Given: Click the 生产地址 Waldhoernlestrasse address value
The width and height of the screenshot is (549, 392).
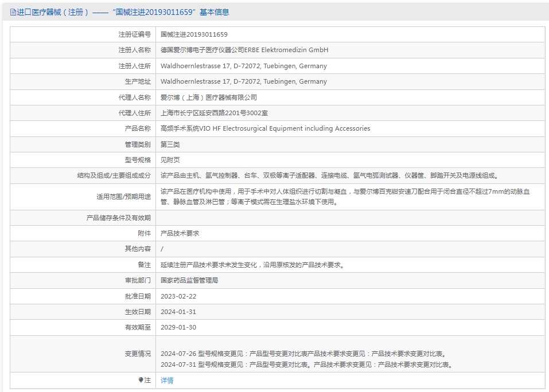Looking at the screenshot, I should click(x=244, y=81).
